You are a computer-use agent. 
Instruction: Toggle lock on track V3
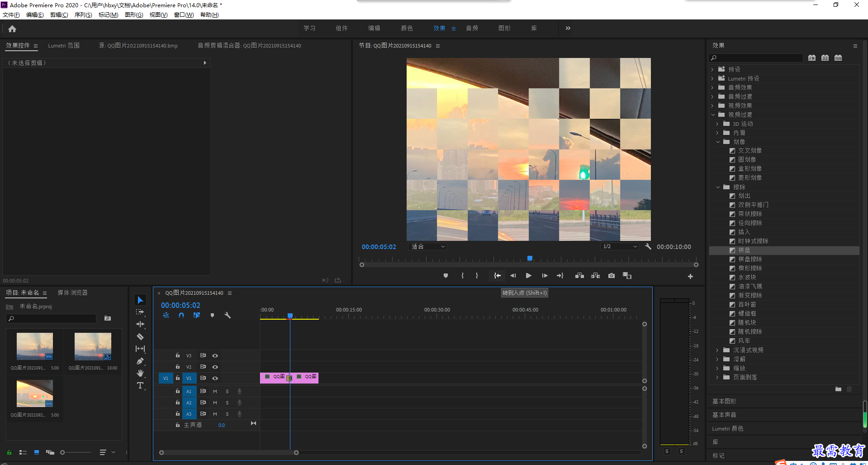click(178, 355)
